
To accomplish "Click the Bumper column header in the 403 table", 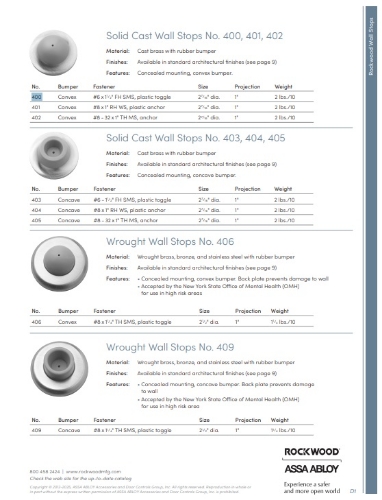I will click(x=68, y=189).
